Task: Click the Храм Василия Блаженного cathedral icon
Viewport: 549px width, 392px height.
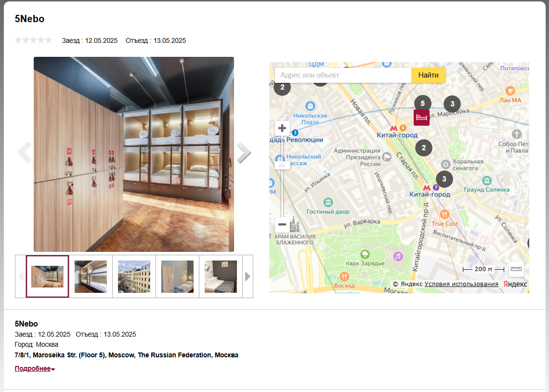Action: click(x=295, y=225)
